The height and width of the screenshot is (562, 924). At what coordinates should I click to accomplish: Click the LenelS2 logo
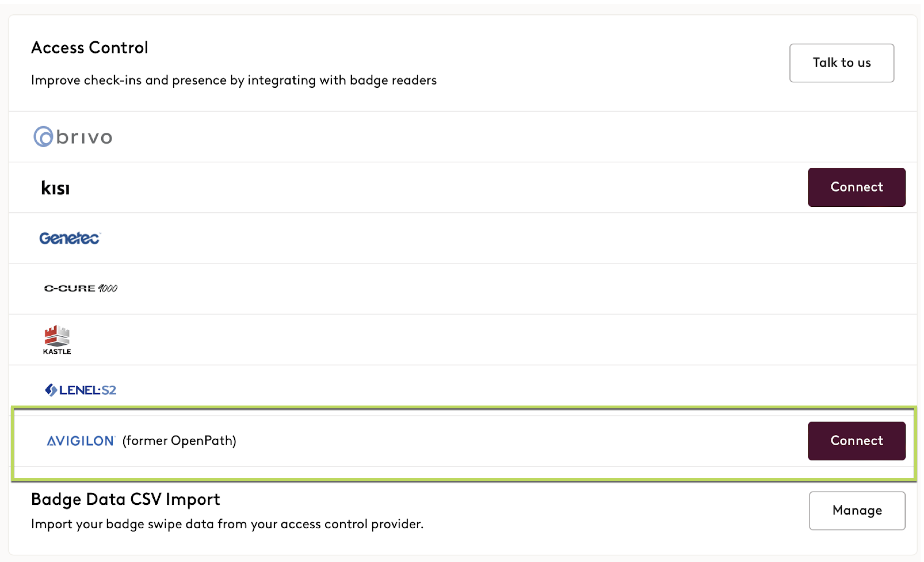pyautogui.click(x=81, y=390)
